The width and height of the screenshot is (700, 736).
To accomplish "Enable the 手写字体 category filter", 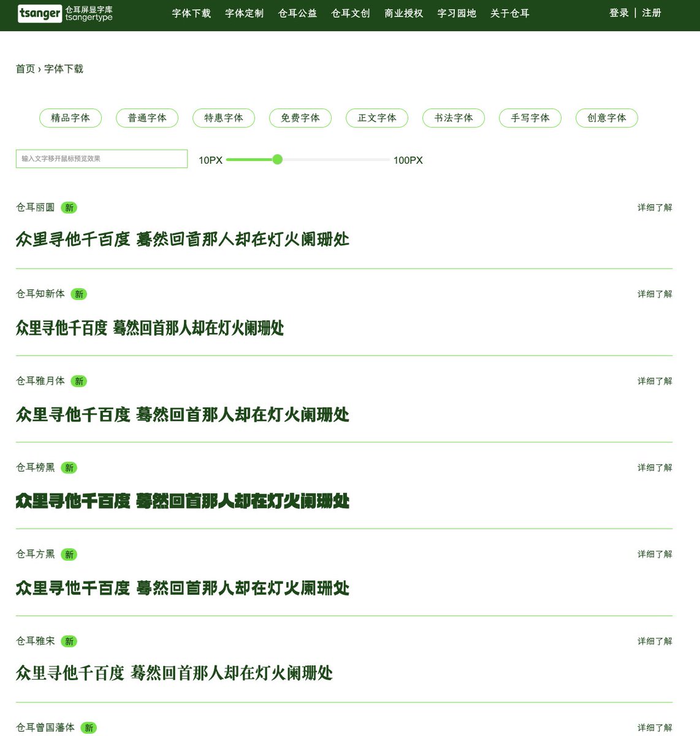I will click(530, 118).
